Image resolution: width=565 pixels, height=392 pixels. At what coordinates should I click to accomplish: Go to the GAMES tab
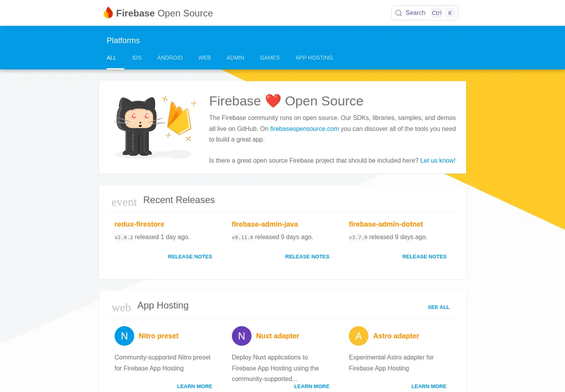(270, 58)
